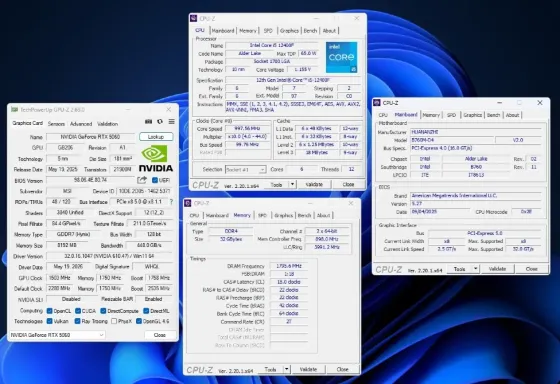Viewport: 560px width, 384px height.
Task: Click the BIOS Version field in GPU-Z
Action: [x=90, y=180]
